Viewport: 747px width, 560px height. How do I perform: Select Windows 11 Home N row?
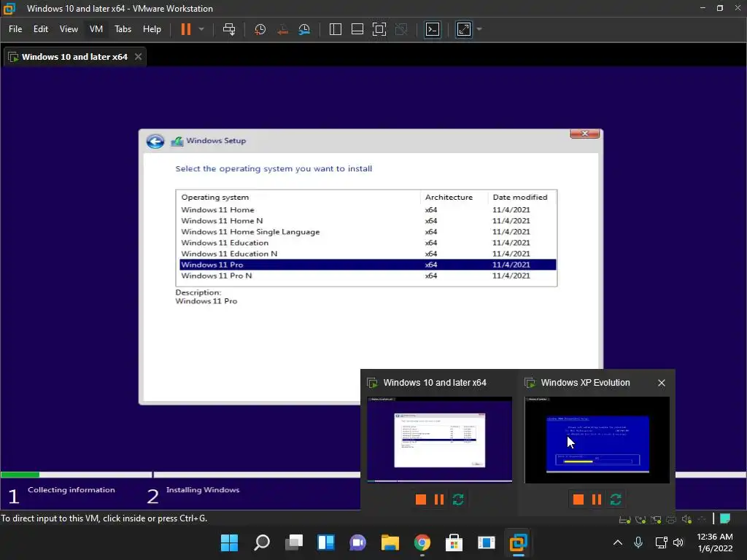[x=368, y=220]
